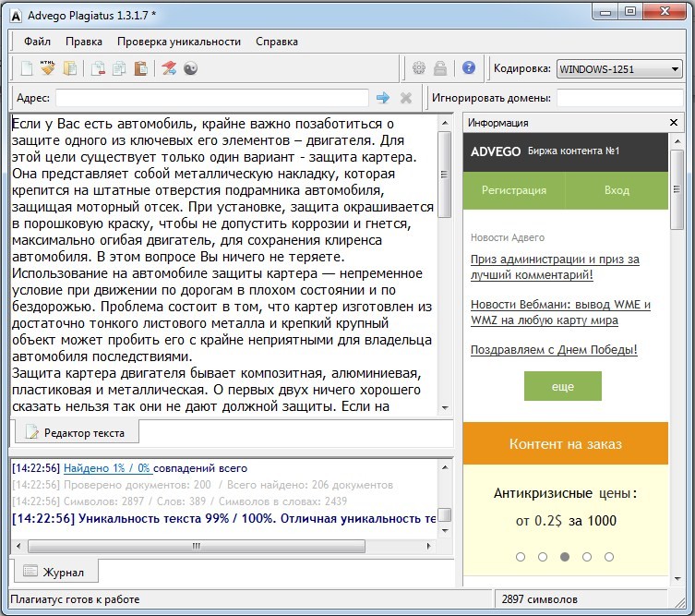
Task: Select the second carousel dot
Action: tap(543, 557)
